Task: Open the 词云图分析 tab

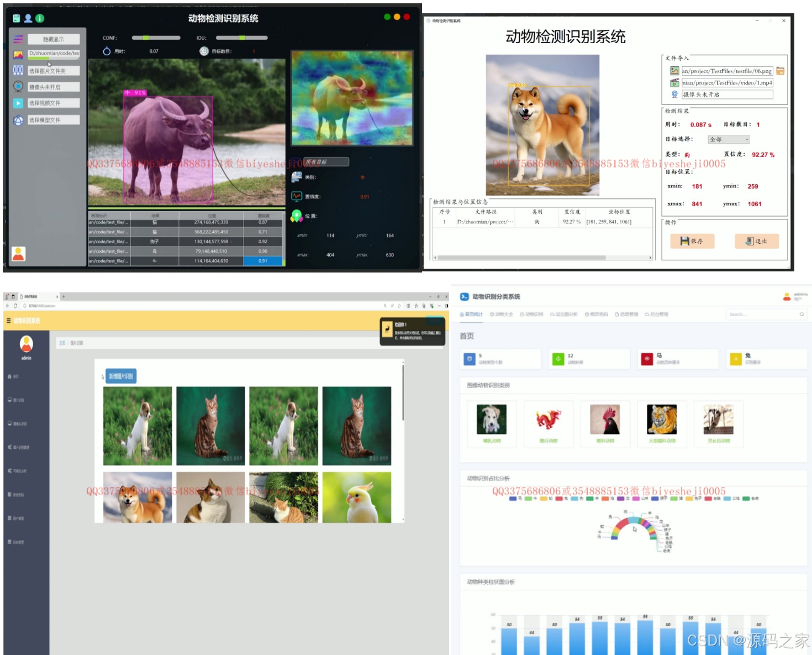Action: click(563, 315)
